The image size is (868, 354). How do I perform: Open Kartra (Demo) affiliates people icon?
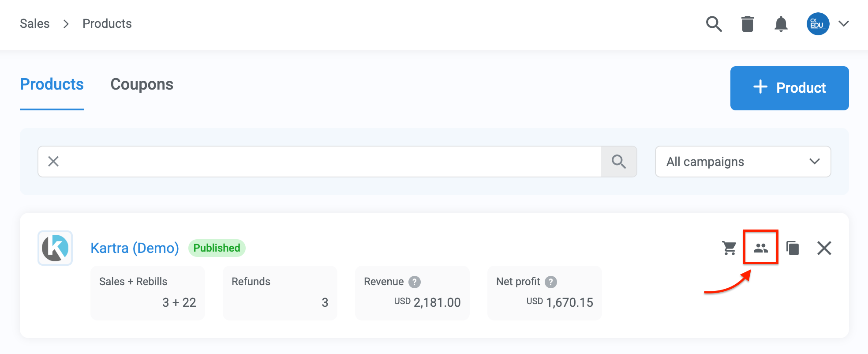[x=761, y=248]
